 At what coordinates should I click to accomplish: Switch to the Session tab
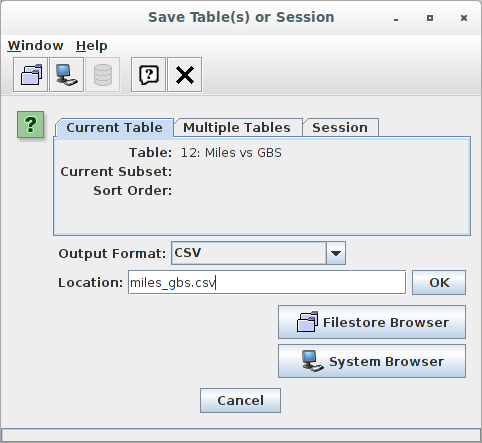(340, 127)
